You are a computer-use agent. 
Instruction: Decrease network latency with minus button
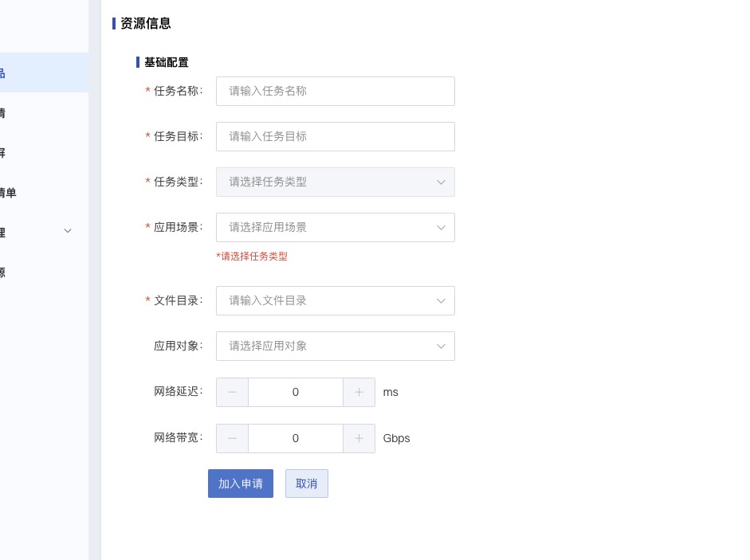[232, 392]
